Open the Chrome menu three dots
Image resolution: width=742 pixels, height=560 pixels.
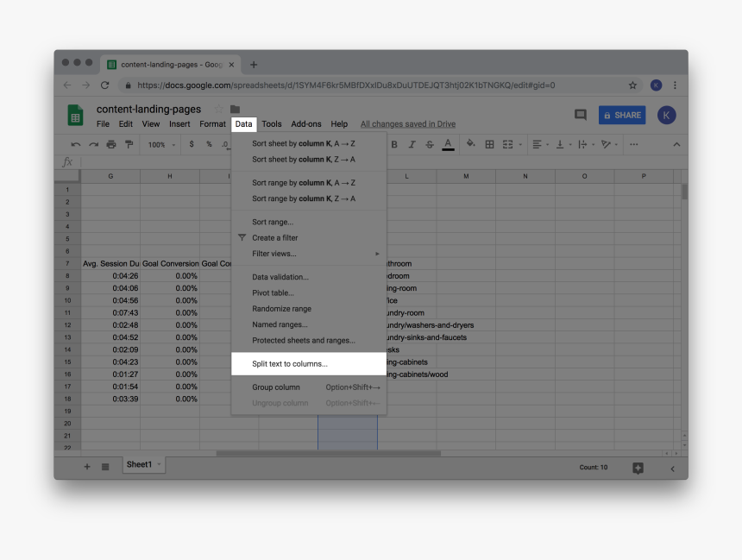click(x=676, y=85)
